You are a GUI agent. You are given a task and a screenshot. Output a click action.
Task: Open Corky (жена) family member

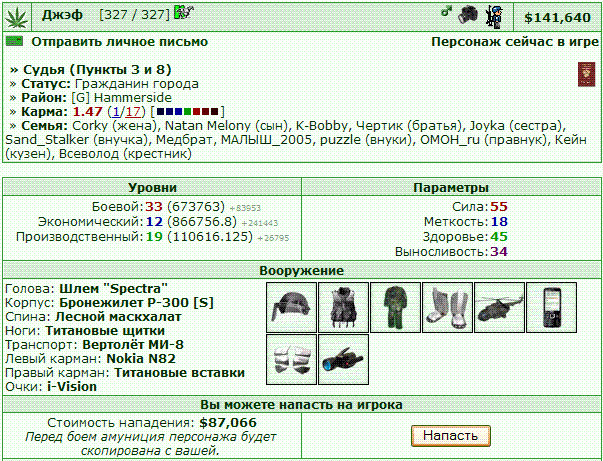click(x=115, y=126)
